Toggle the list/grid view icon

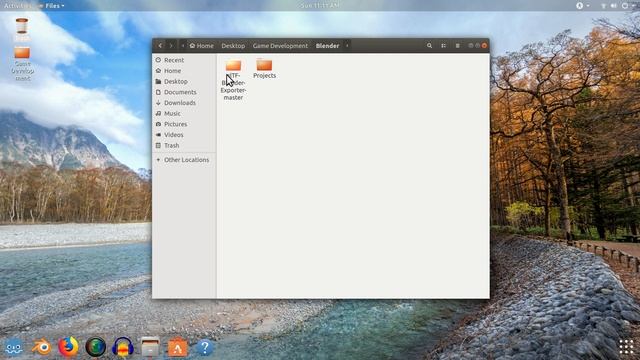click(x=443, y=46)
